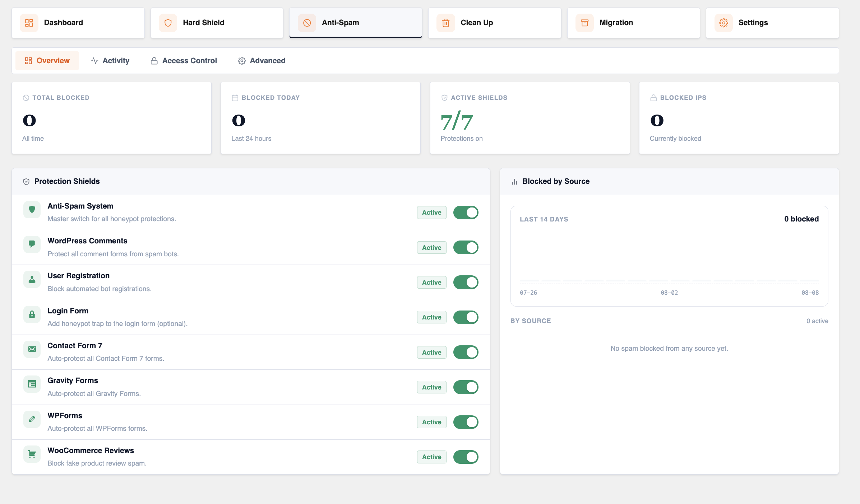Click the Advanced gear icon
This screenshot has width=860, height=504.
tap(242, 61)
